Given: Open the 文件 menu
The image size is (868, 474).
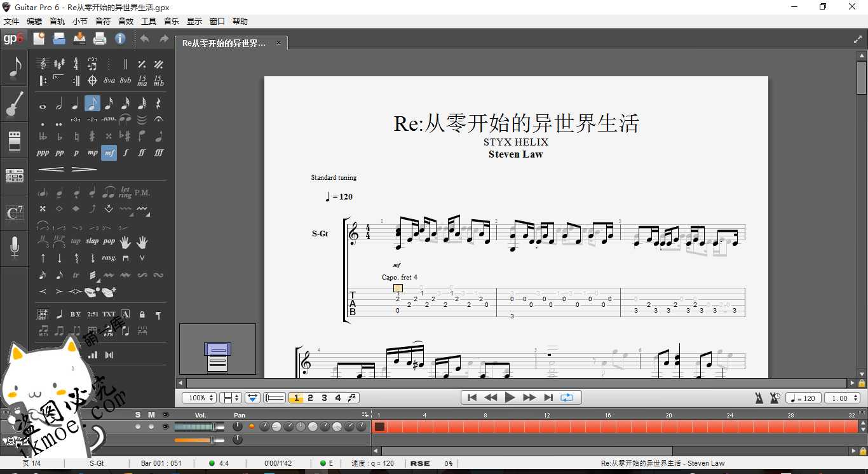Looking at the screenshot, I should [11, 21].
